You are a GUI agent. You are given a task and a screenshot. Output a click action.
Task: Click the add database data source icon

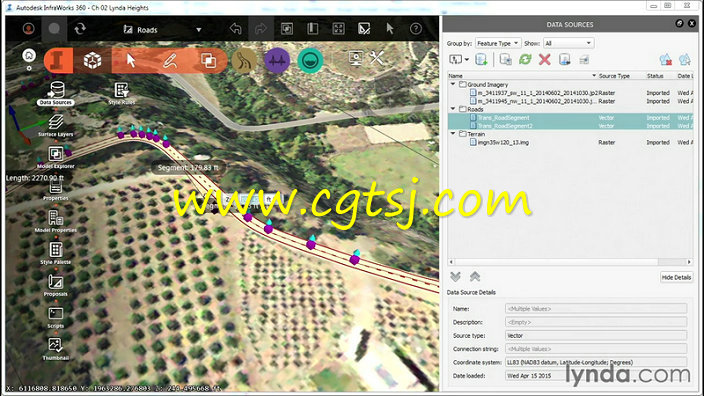click(481, 59)
